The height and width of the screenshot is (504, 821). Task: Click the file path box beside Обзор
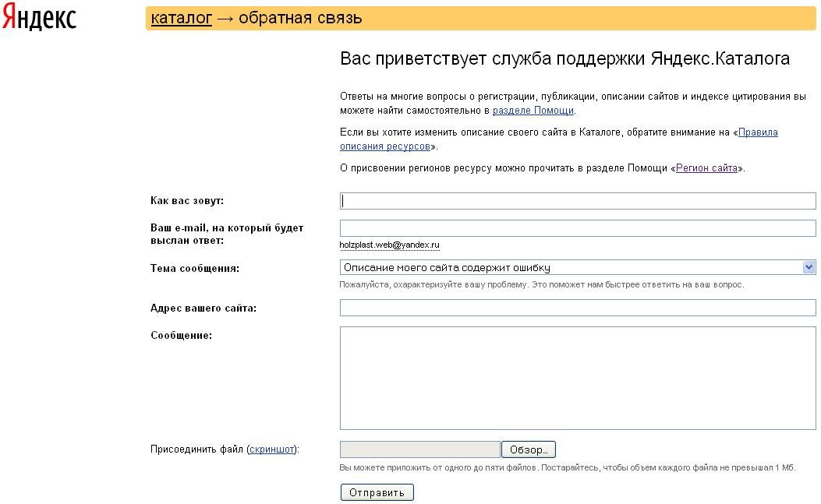pos(419,449)
